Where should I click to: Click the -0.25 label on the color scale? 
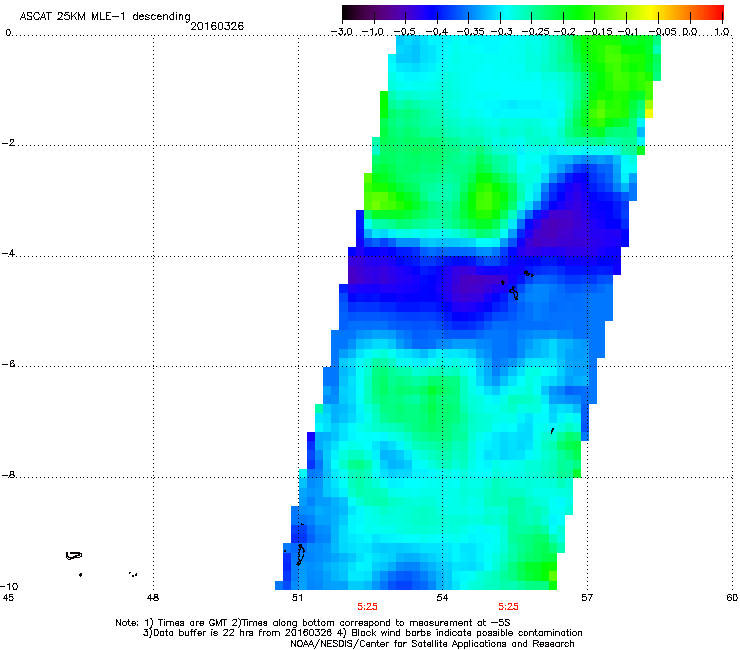[x=536, y=32]
